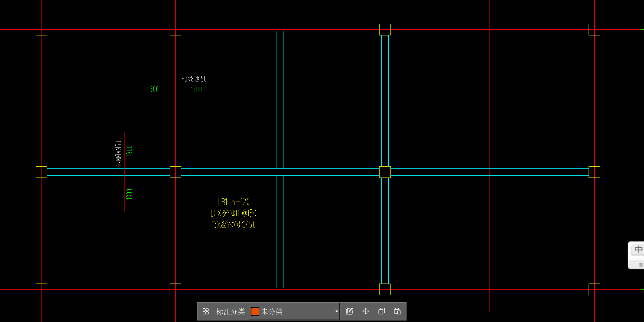
Task: Click the upper vertical 1300 dimension
Action: coord(129,151)
